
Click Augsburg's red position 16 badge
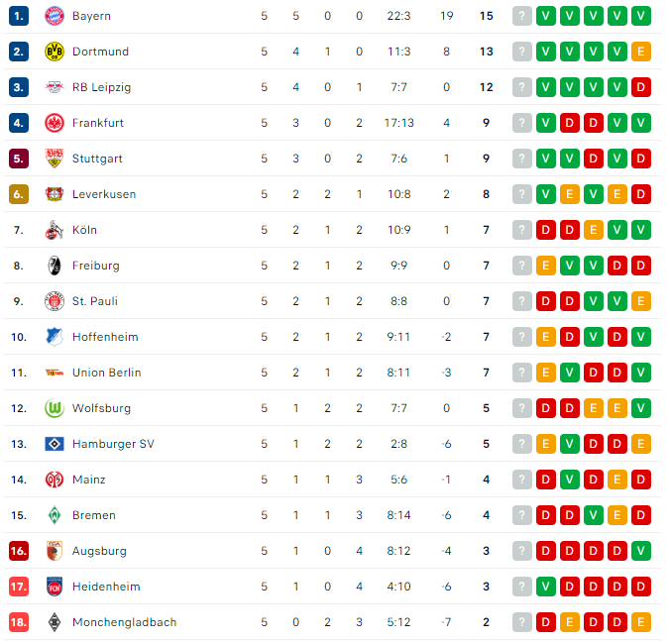19,551
